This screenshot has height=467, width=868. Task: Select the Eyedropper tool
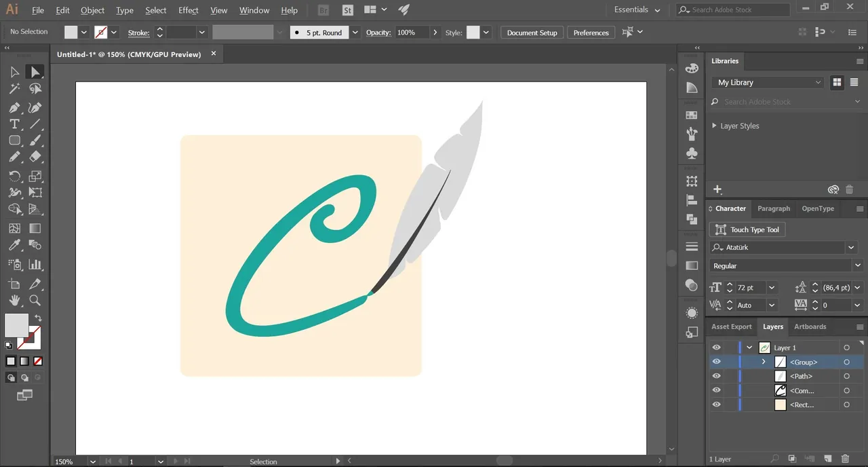coord(14,245)
